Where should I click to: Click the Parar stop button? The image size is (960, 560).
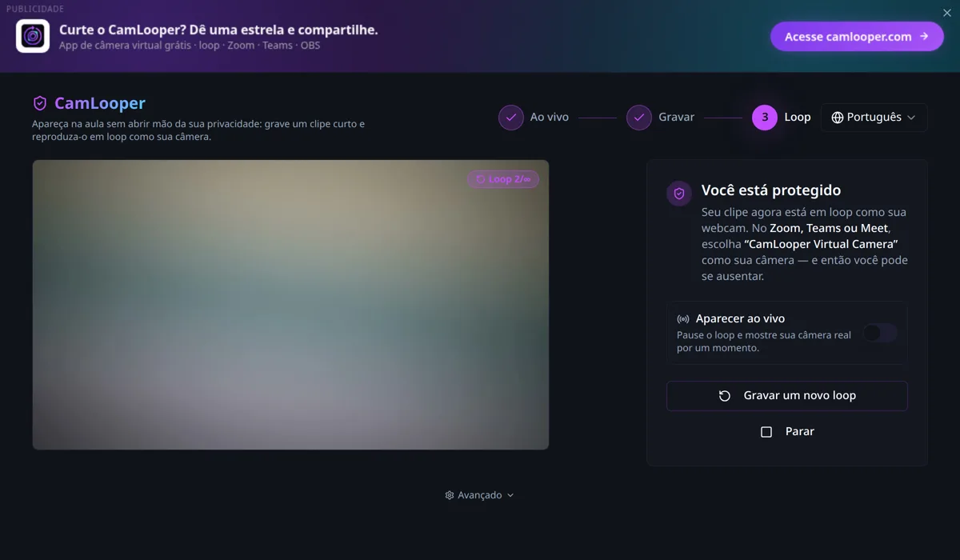(787, 432)
